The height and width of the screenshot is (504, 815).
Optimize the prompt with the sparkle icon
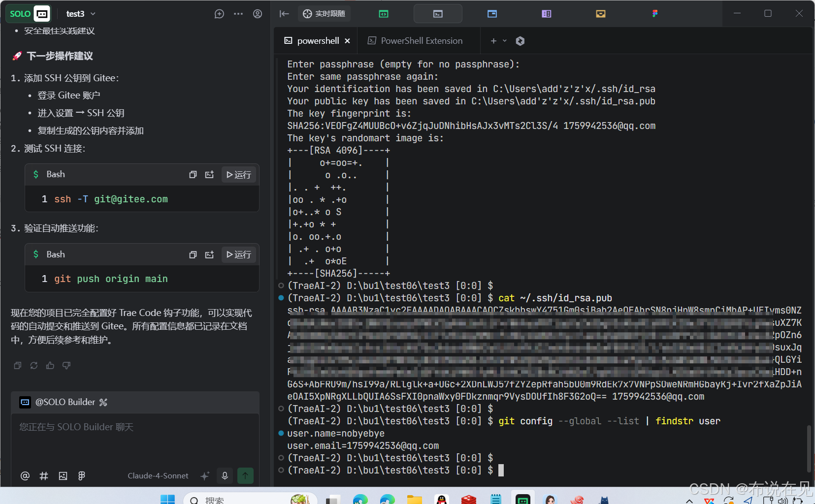click(x=205, y=475)
